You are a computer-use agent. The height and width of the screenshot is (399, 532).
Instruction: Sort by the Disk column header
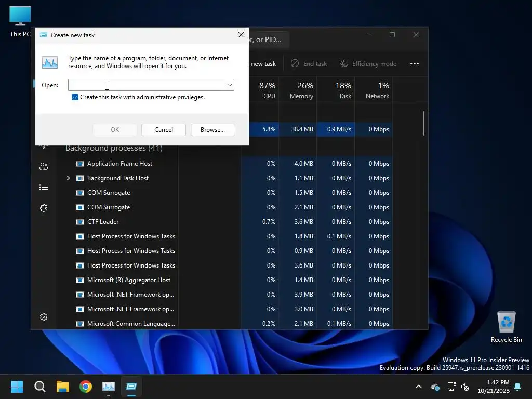(x=336, y=90)
